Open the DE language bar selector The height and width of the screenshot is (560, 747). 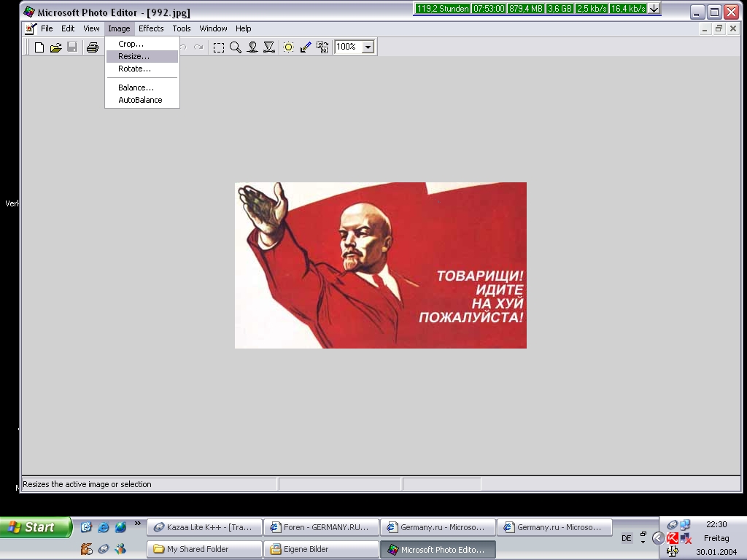pyautogui.click(x=627, y=538)
